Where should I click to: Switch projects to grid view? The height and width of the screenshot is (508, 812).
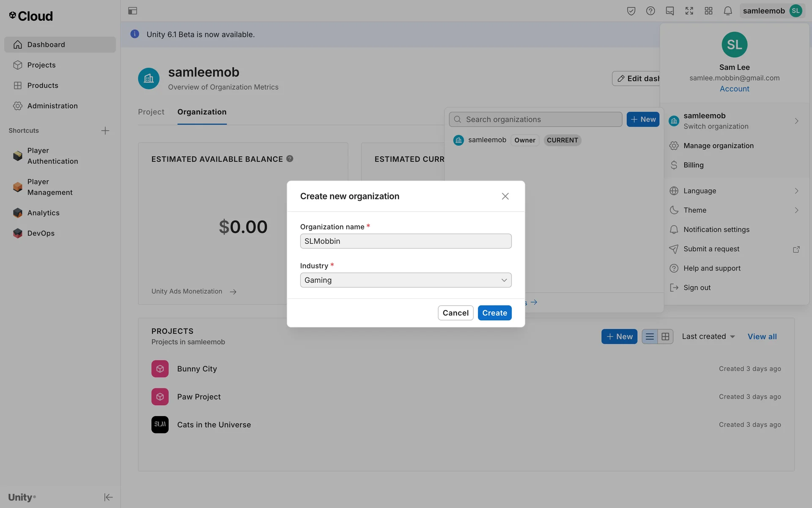point(665,337)
